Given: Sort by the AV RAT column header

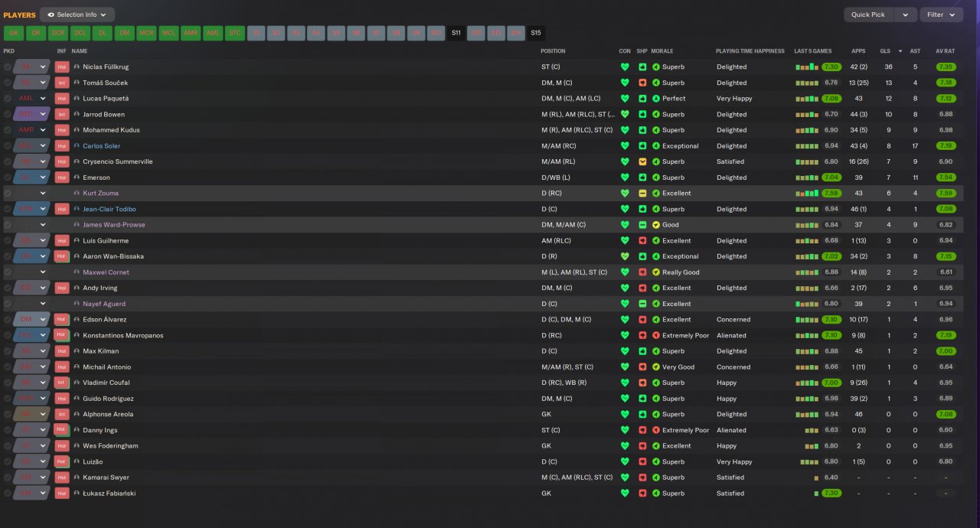Looking at the screenshot, I should click(x=945, y=51).
